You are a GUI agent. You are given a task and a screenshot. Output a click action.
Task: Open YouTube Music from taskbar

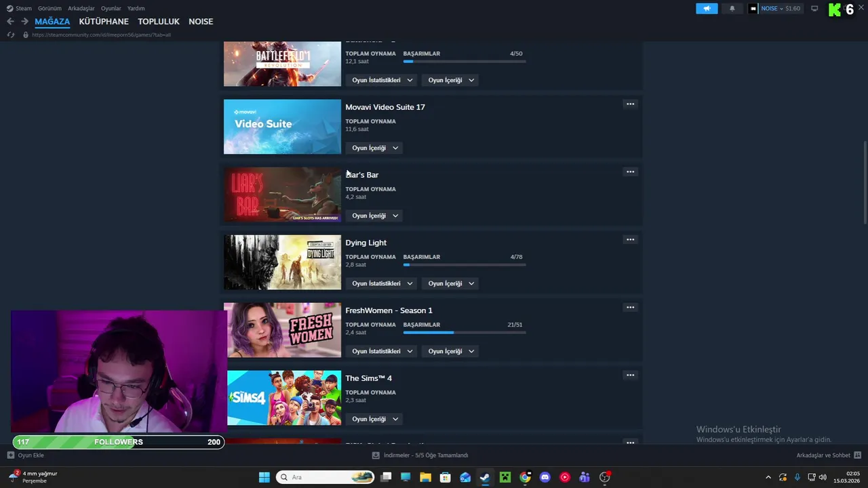pos(565,477)
